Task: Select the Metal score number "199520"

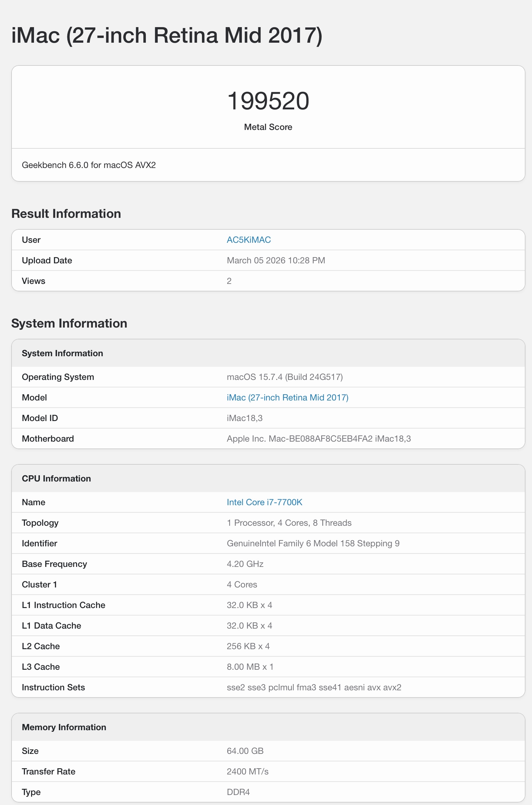Action: tap(268, 101)
